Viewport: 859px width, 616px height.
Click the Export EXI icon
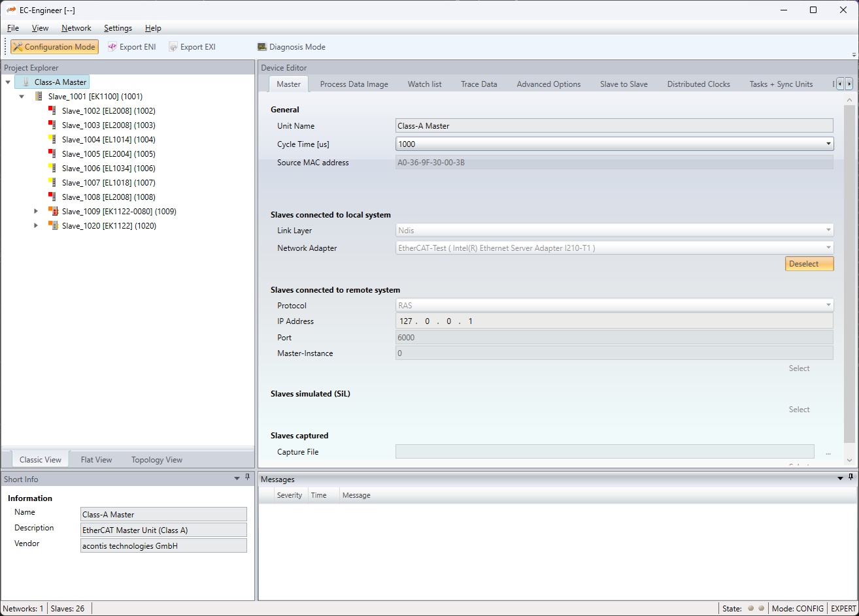pos(173,47)
